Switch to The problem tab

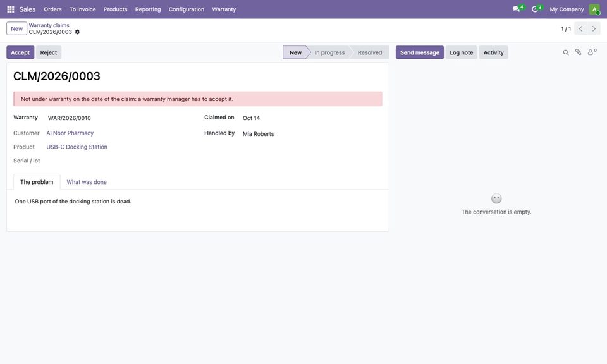(37, 182)
